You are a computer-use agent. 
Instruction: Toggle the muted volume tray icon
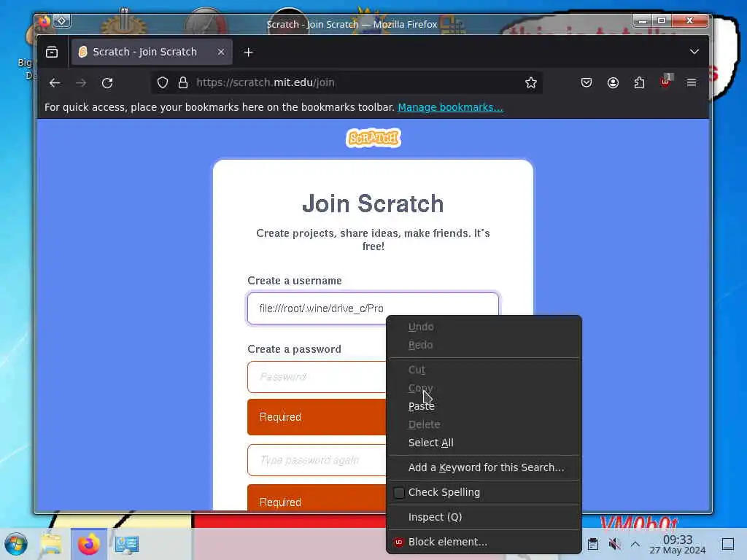tap(614, 544)
